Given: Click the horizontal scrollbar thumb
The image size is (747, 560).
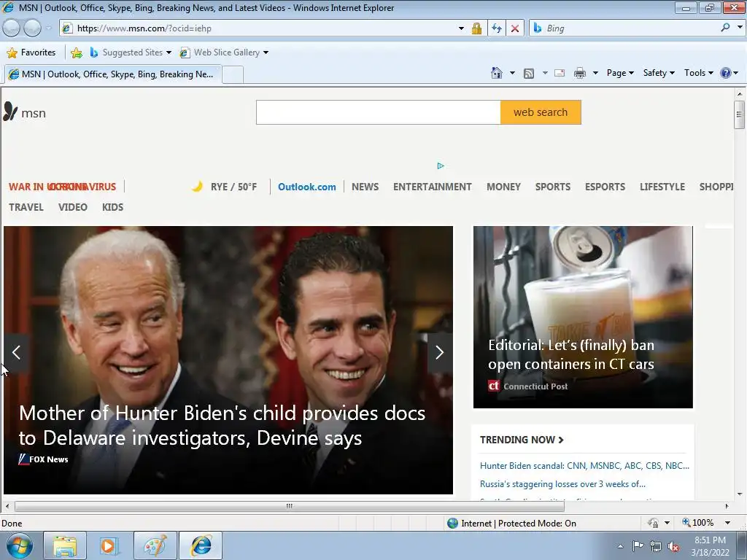Looking at the screenshot, I should (x=289, y=506).
